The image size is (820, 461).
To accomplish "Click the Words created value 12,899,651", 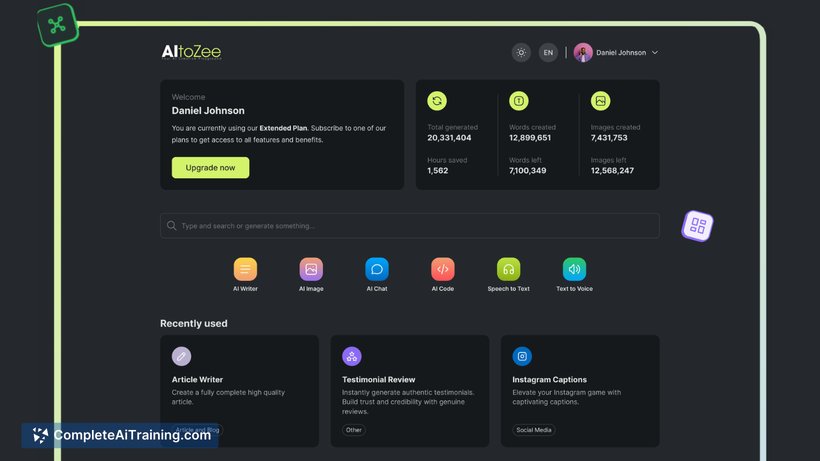I will (530, 137).
